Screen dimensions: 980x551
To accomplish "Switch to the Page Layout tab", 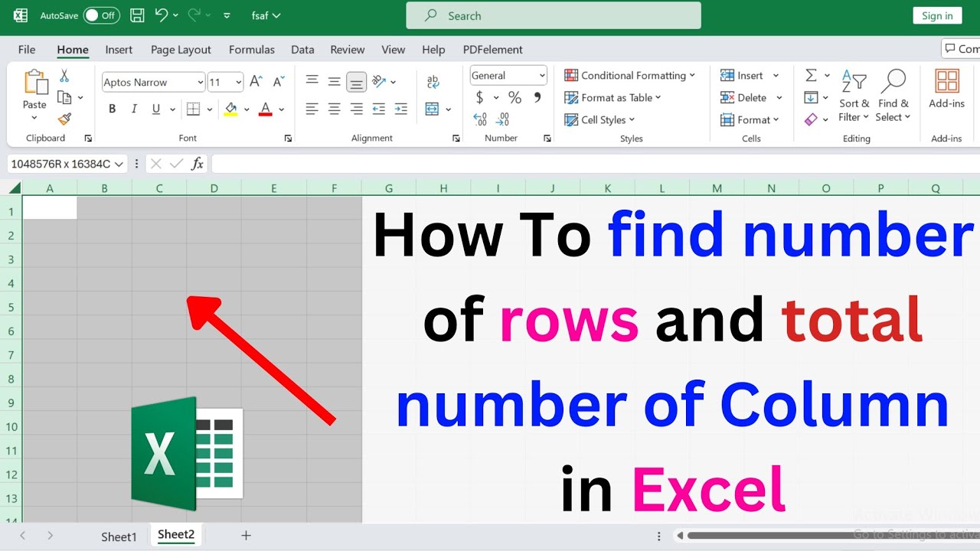I will point(181,49).
